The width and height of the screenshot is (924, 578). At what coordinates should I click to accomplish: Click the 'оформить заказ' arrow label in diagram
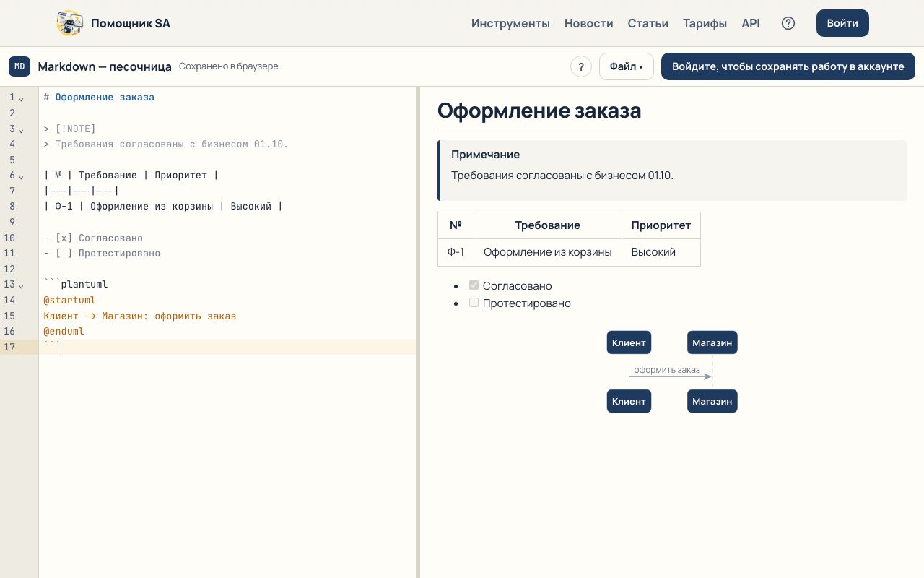[667, 370]
